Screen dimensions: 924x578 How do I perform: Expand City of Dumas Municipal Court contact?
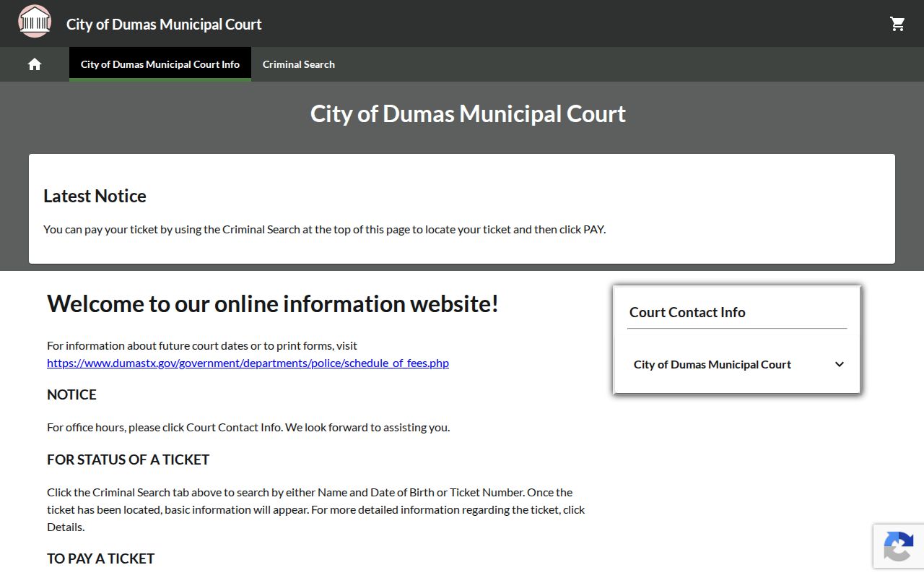(x=737, y=364)
